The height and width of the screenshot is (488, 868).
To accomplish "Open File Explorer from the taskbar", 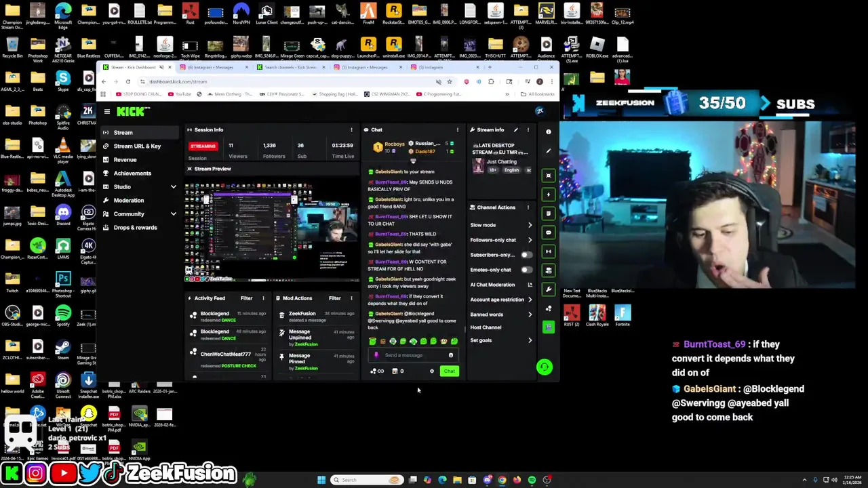I will (457, 480).
